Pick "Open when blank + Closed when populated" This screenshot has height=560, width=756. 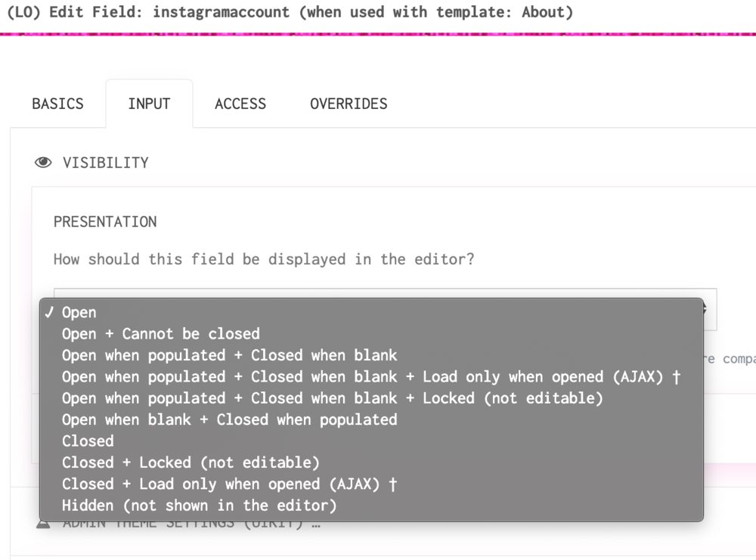[x=229, y=419]
